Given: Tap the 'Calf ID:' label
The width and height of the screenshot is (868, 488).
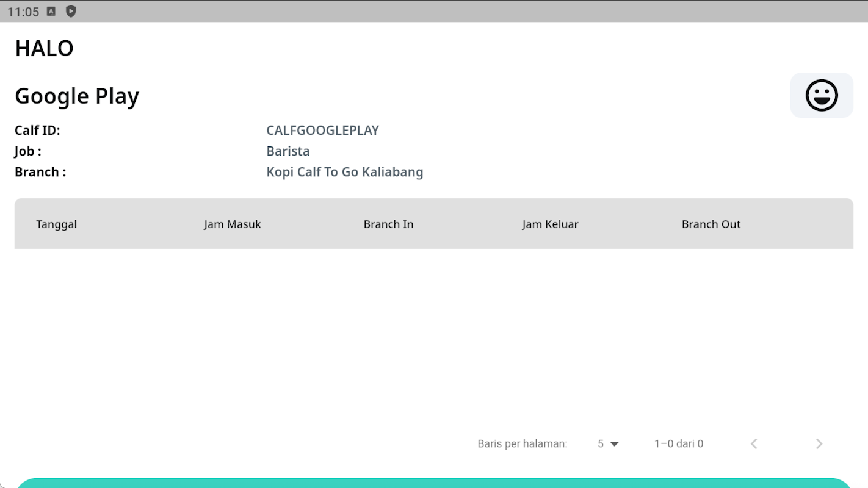Looking at the screenshot, I should click(37, 131).
